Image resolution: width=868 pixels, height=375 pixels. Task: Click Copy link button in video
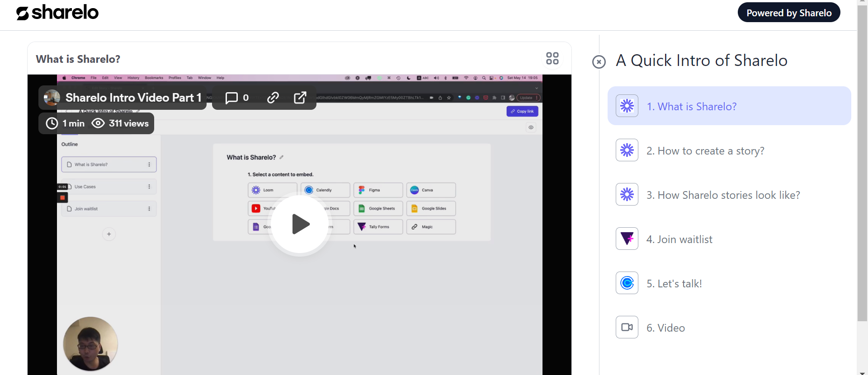tap(522, 111)
